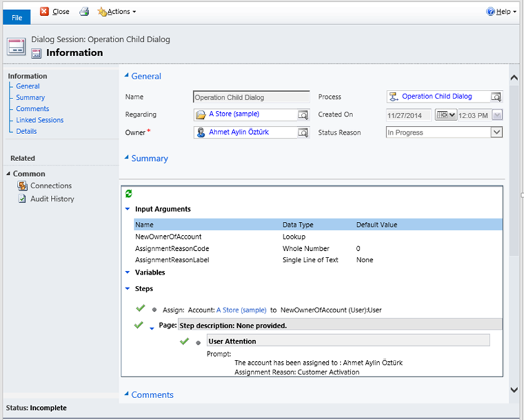Click the account folder icon in Regarding
Screen dimensions: 524x420
(x=201, y=115)
